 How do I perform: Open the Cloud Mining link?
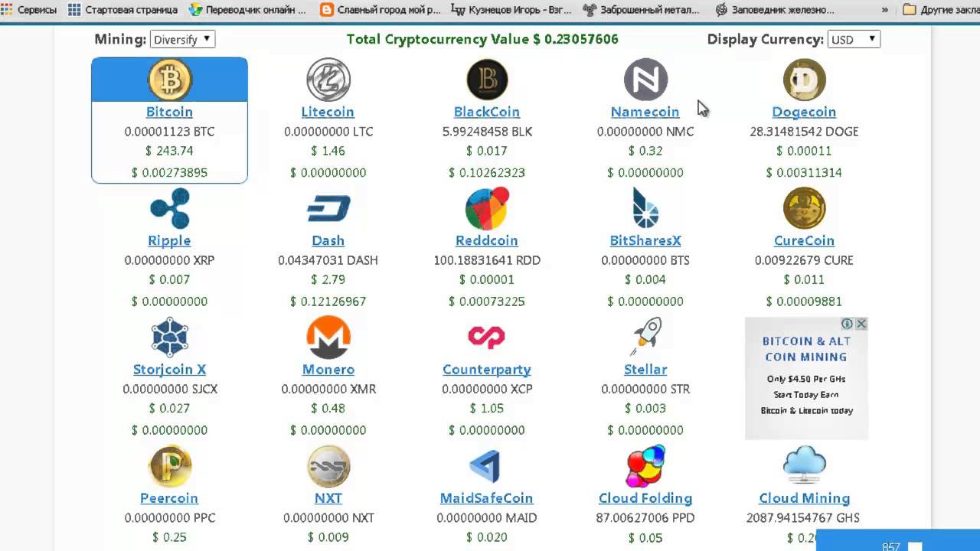(x=804, y=497)
